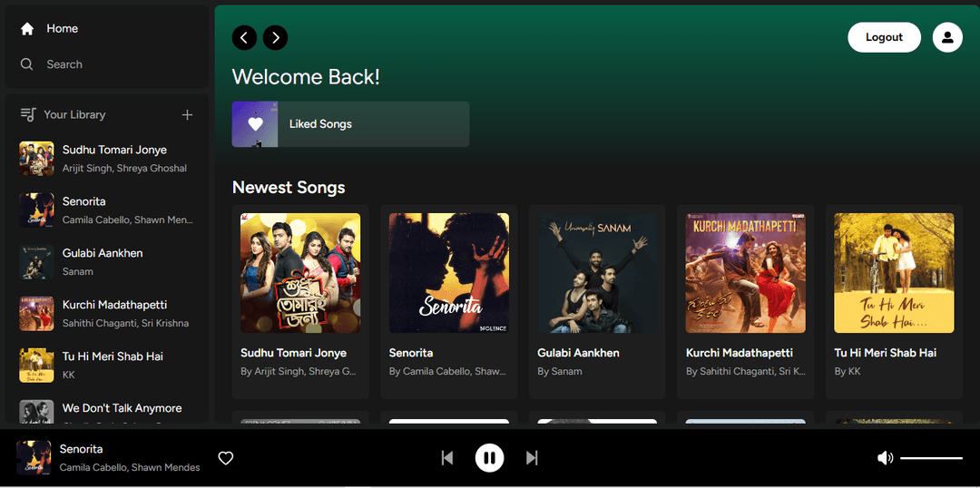This screenshot has height=488, width=980.
Task: Click 'Arijit Singh, Shreya Ghoshal' in library
Action: tap(124, 168)
